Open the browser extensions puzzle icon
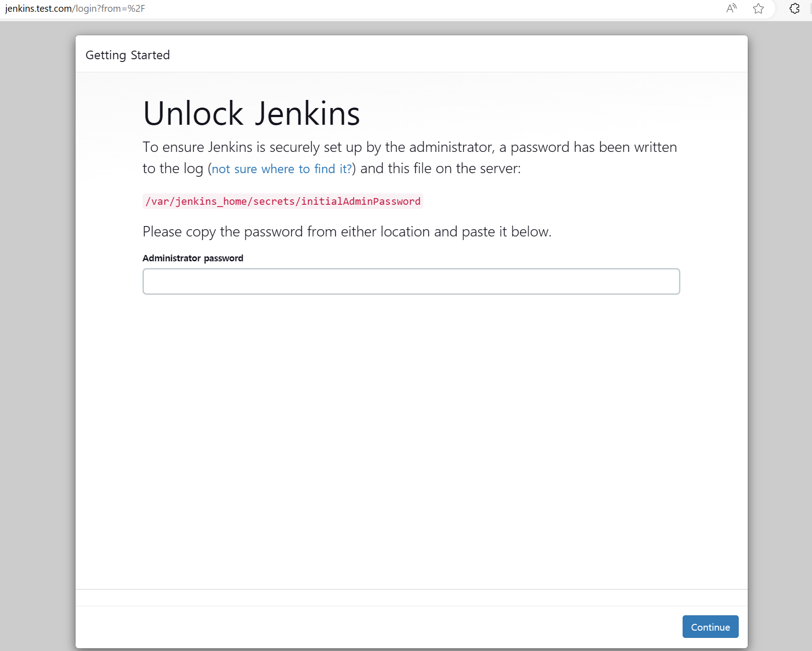812x651 pixels. 794,8
